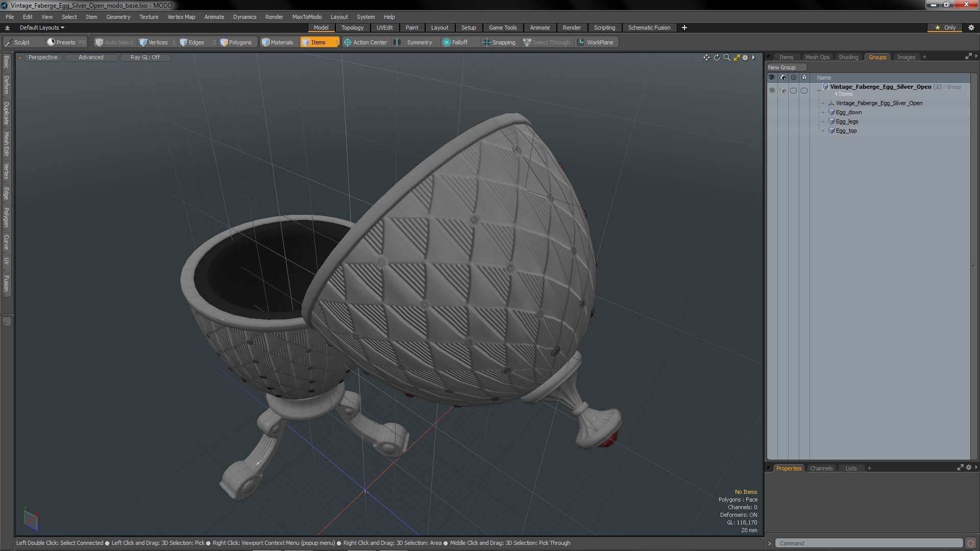980x551 pixels.
Task: Click the record button beside the Command field
Action: (x=971, y=543)
